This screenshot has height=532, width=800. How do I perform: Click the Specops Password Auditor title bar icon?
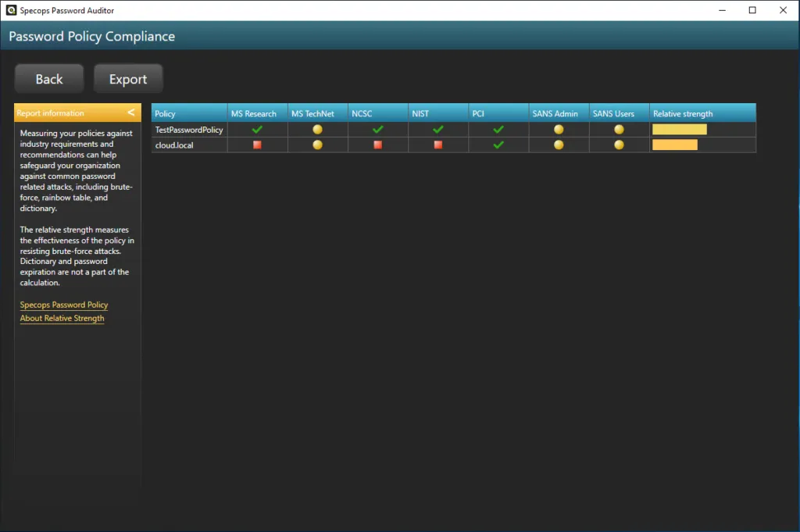click(11, 10)
